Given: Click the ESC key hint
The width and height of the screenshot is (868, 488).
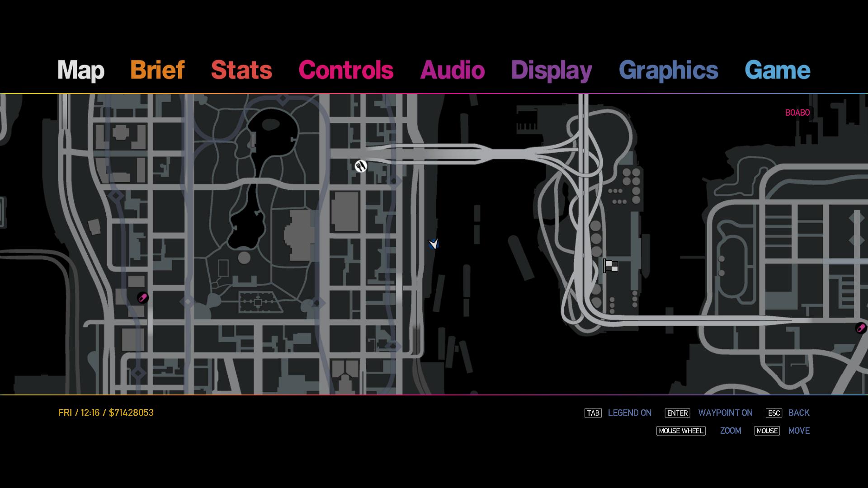Looking at the screenshot, I should point(774,413).
